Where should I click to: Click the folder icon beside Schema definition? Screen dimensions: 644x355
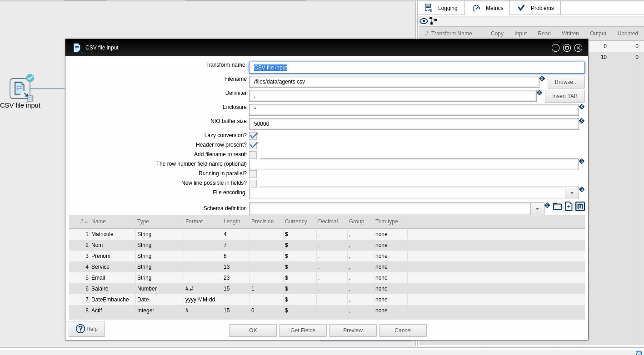pos(557,207)
